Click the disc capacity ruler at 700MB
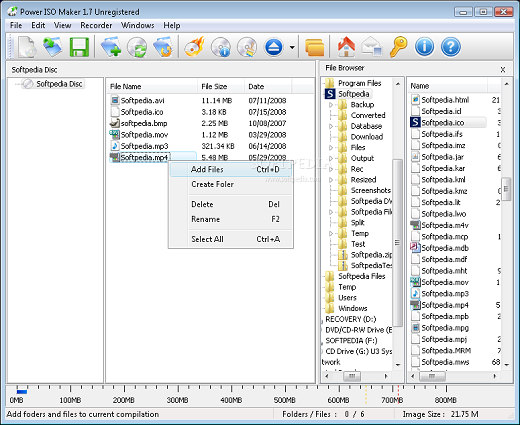The height and width of the screenshot is (425, 520). [x=392, y=400]
